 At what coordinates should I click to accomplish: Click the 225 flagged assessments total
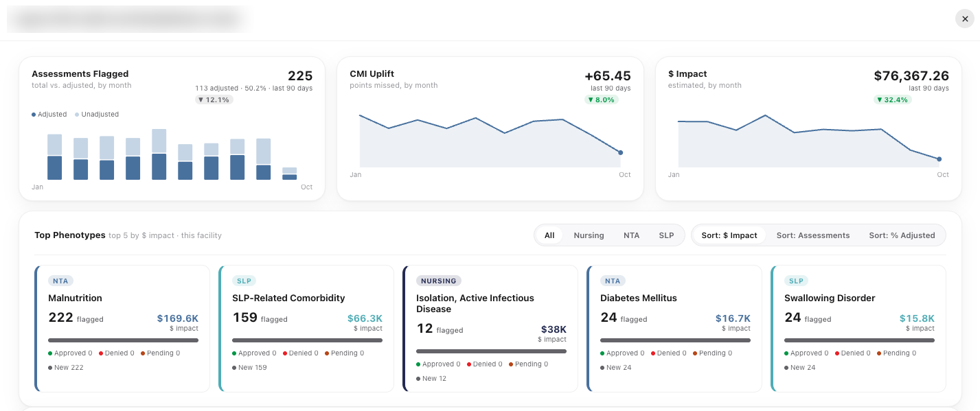point(300,76)
